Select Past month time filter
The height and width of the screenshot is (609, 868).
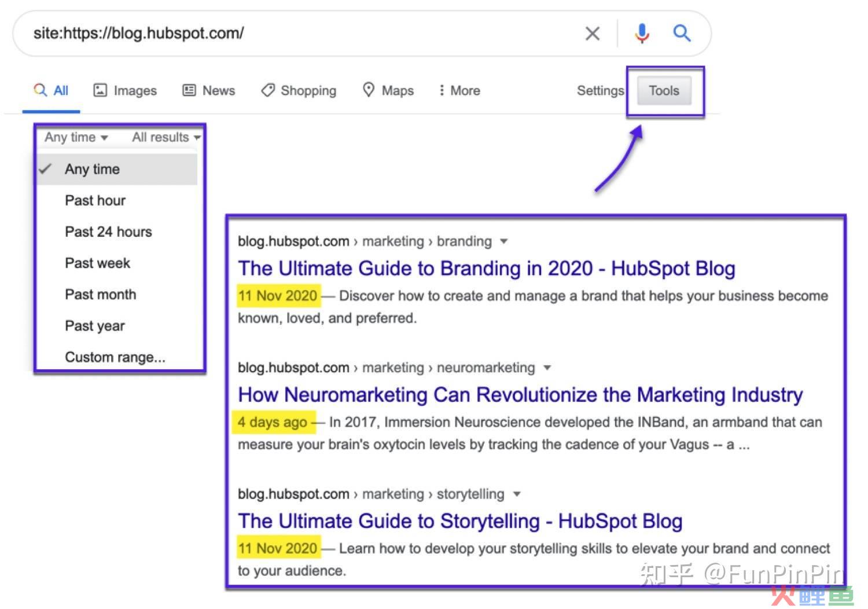pyautogui.click(x=100, y=294)
